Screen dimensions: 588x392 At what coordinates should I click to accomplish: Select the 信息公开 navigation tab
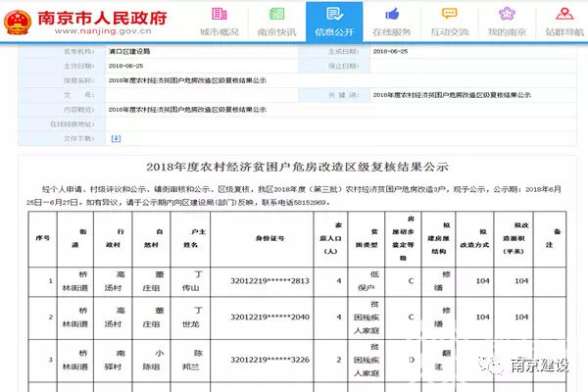click(334, 22)
